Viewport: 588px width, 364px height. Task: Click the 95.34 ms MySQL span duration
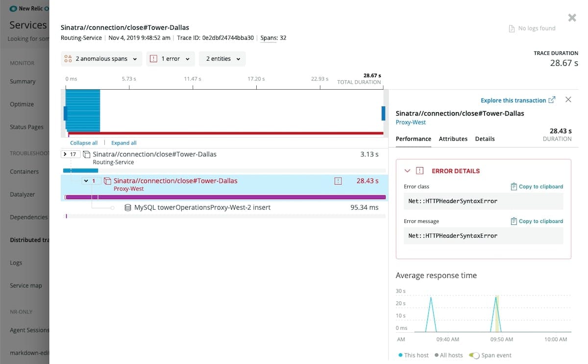coord(365,208)
